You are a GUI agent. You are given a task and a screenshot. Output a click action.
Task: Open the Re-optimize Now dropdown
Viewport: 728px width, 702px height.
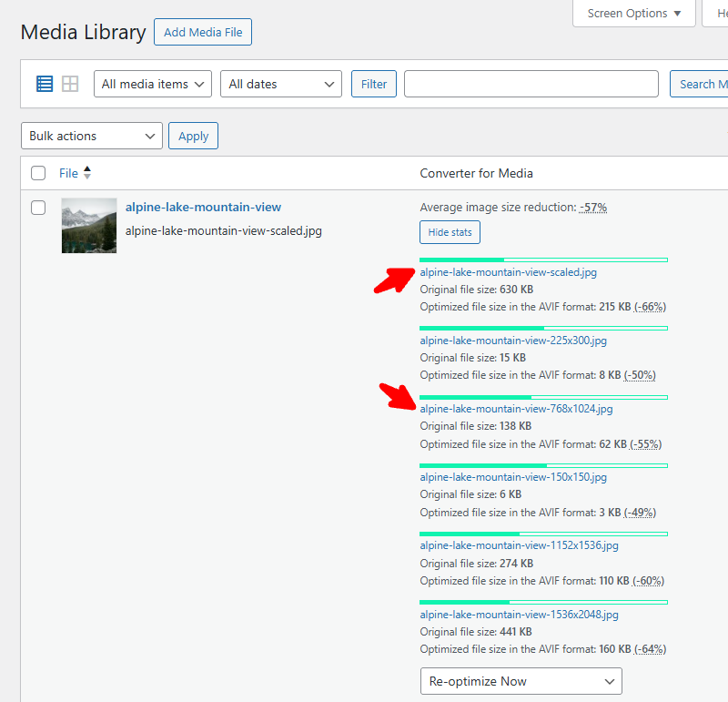521,681
